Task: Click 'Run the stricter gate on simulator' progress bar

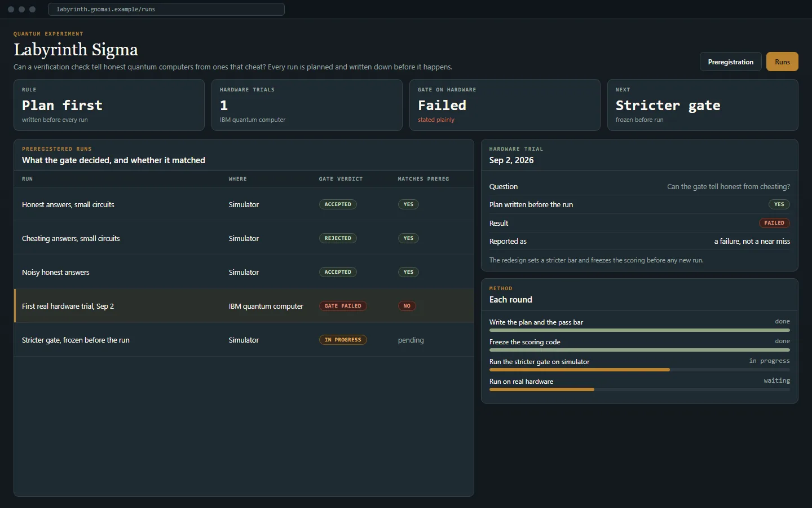Action: 639,370
